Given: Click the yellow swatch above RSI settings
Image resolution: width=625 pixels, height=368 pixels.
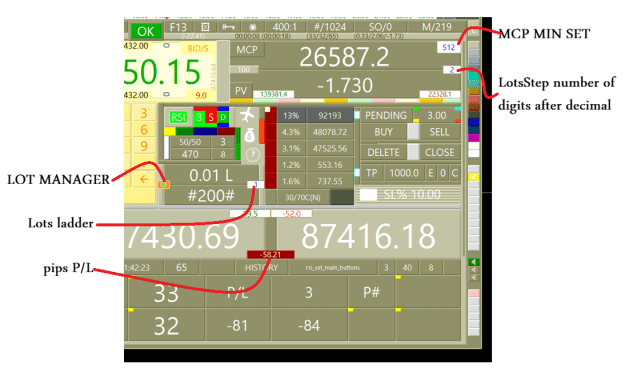Looking at the screenshot, I should coord(170,131).
